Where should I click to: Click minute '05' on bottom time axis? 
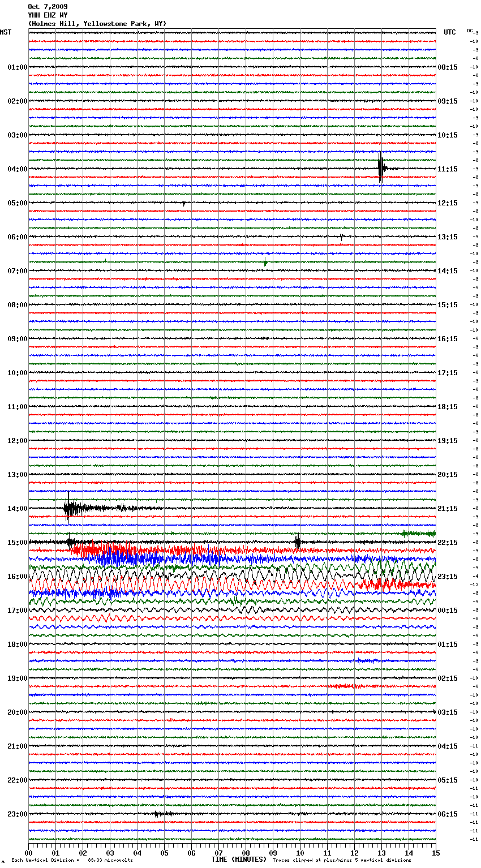pos(164,852)
